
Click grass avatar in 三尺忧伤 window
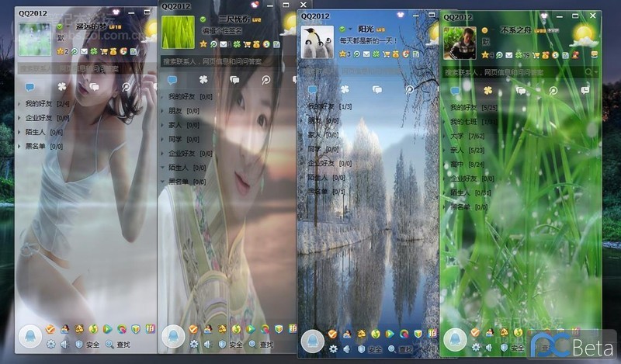pyautogui.click(x=178, y=32)
